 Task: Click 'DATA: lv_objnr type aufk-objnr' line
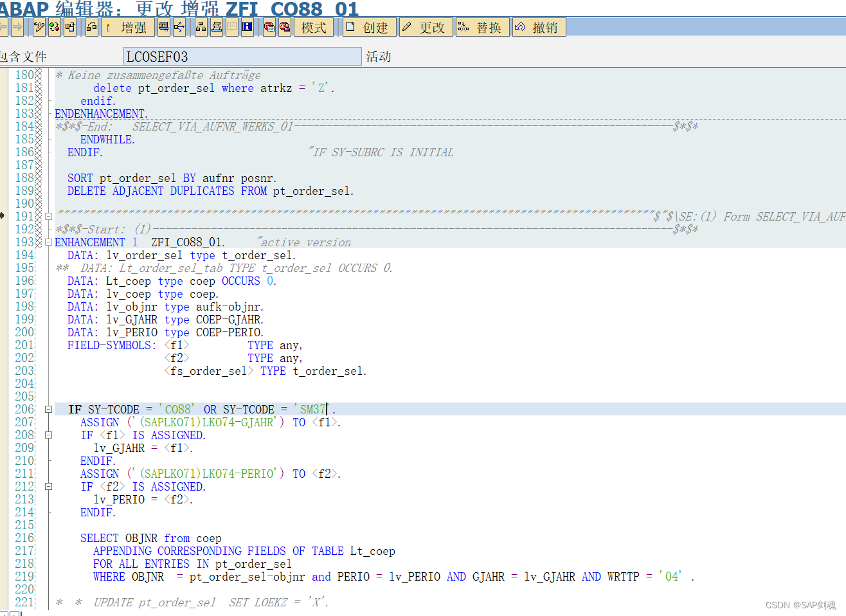(165, 307)
